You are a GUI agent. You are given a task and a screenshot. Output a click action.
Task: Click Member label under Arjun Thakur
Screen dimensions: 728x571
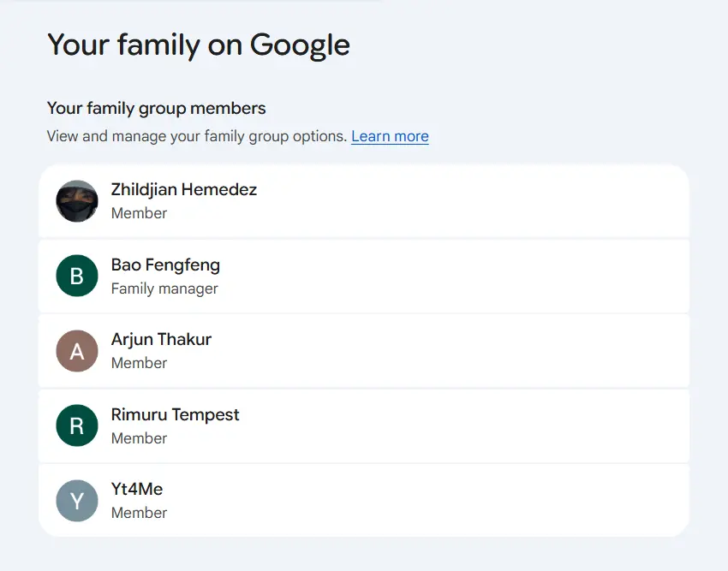[x=139, y=363]
